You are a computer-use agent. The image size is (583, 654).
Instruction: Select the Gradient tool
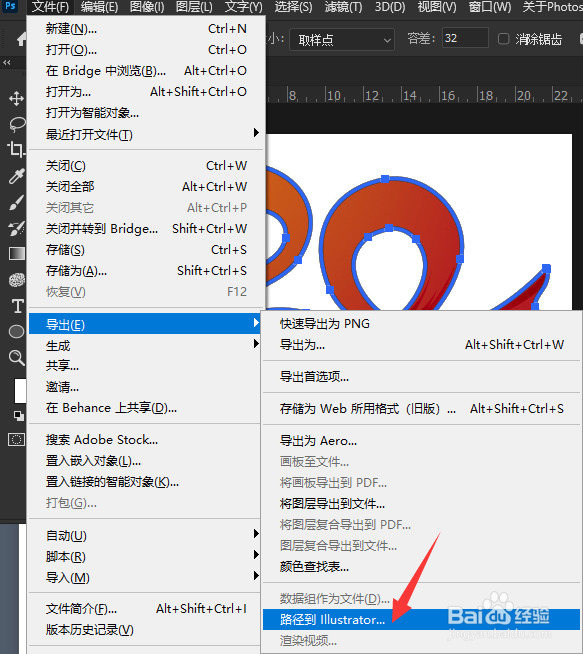tap(17, 254)
